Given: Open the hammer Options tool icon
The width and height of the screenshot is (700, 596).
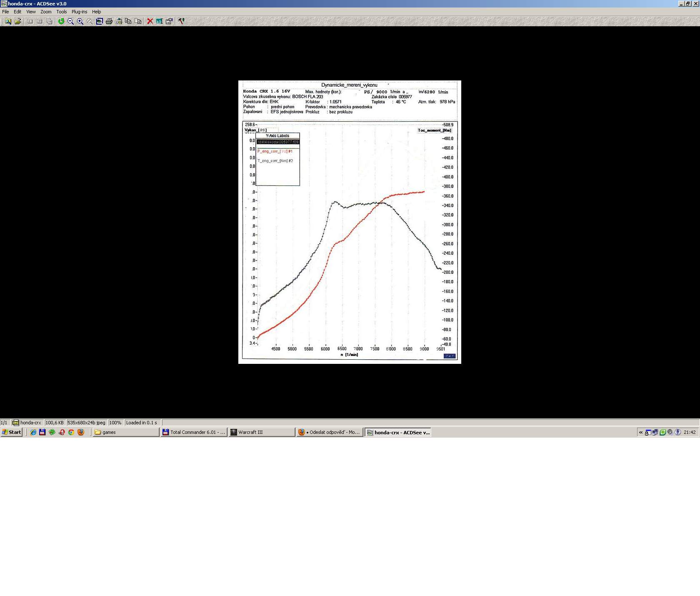Looking at the screenshot, I should coord(181,21).
